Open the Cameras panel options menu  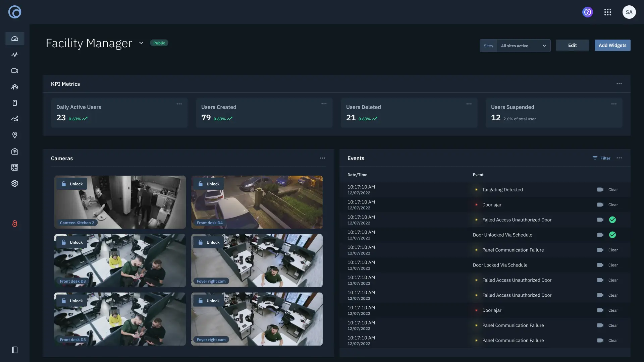[323, 158]
